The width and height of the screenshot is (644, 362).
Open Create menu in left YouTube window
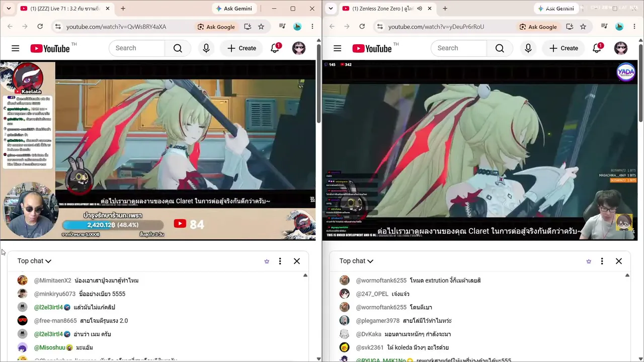pyautogui.click(x=242, y=48)
